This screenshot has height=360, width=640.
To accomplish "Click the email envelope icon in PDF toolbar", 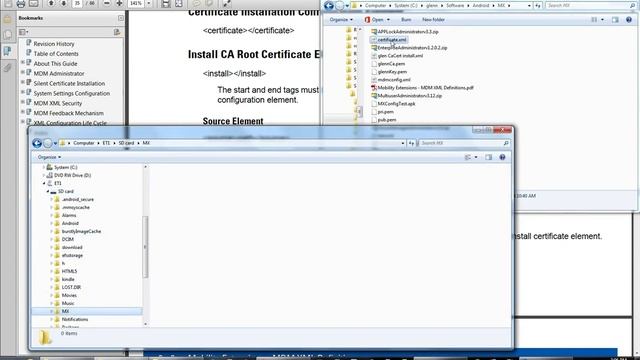I will click(33, 4).
